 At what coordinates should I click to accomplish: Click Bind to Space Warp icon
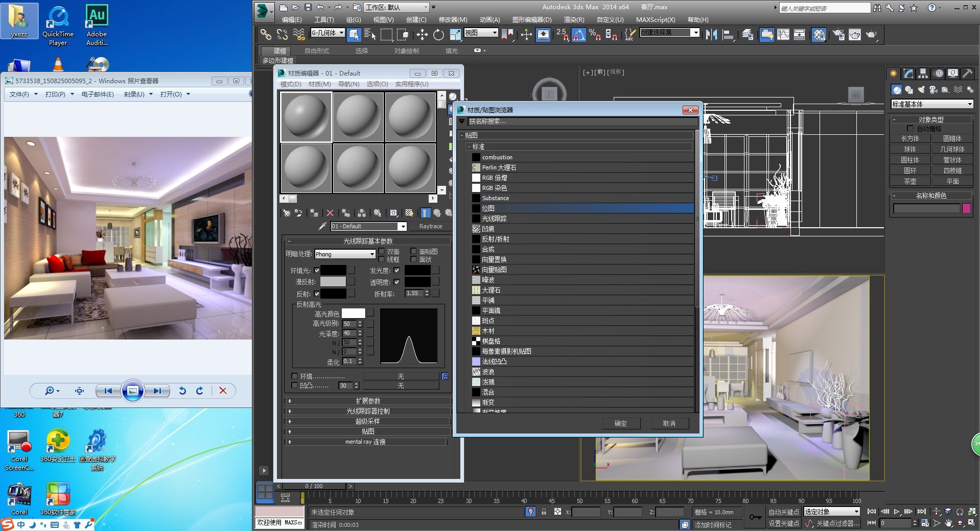point(299,34)
